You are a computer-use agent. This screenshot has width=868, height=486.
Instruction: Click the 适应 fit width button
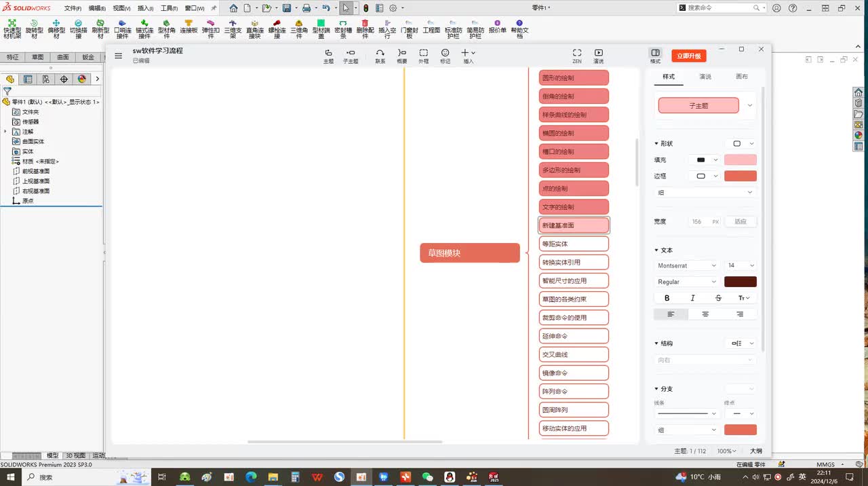click(x=741, y=221)
